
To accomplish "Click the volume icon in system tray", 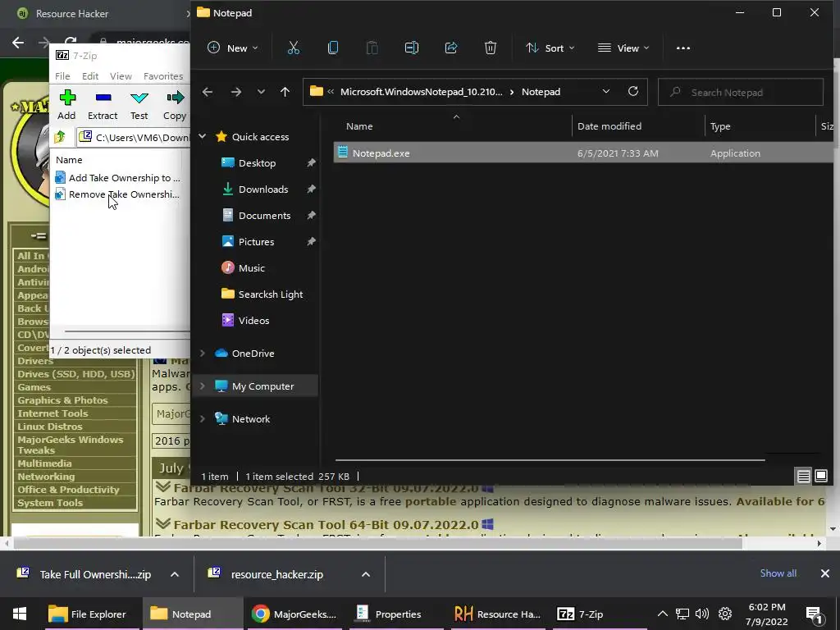I will (702, 614).
